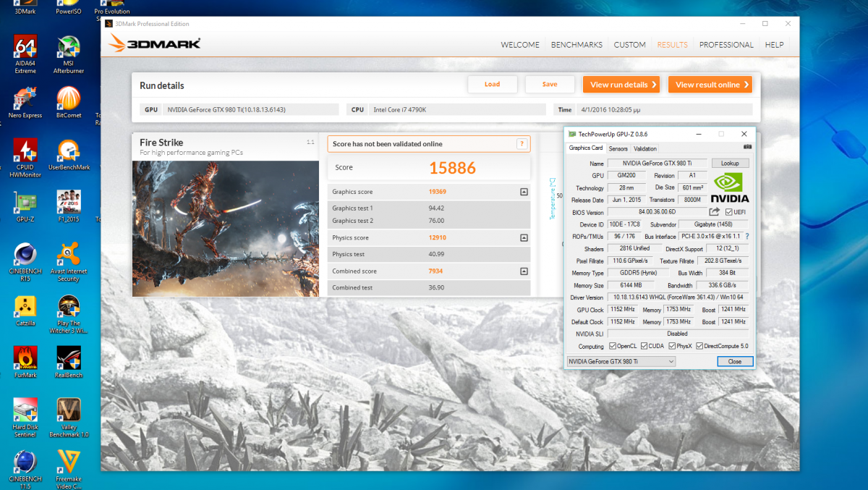Open the GPU selection dropdown in GPU-Z
The image size is (868, 490).
[621, 361]
